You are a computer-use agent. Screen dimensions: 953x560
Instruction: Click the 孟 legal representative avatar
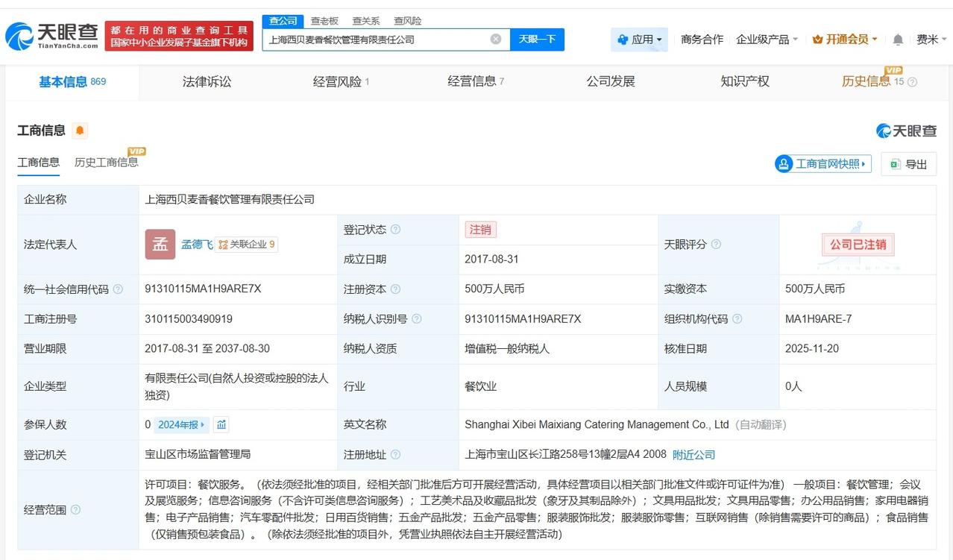point(160,245)
